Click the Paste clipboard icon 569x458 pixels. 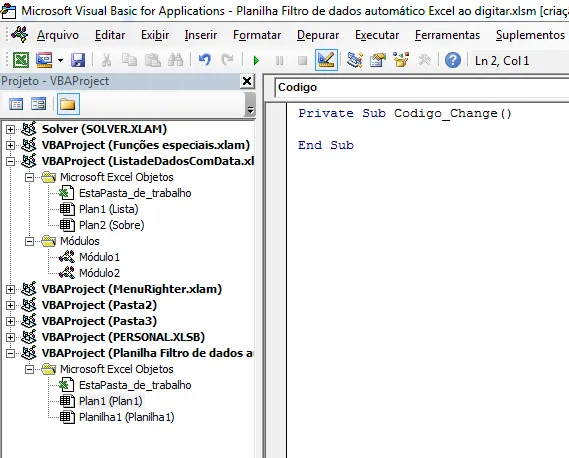tap(152, 60)
